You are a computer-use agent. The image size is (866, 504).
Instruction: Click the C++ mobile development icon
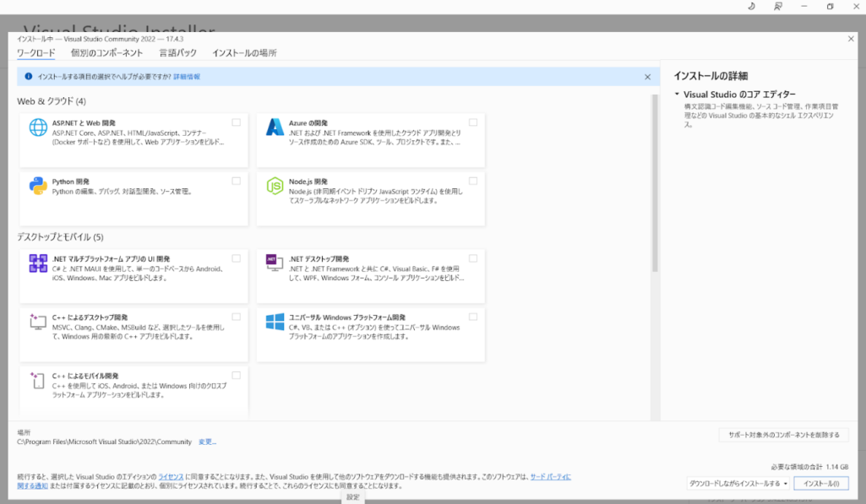pos(38,380)
